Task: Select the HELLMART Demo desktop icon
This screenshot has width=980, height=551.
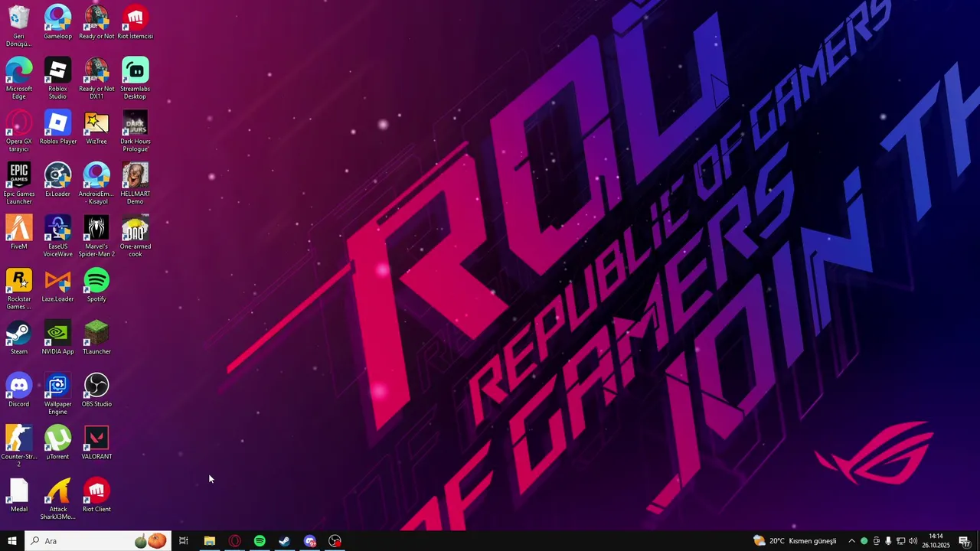Action: coord(136,184)
